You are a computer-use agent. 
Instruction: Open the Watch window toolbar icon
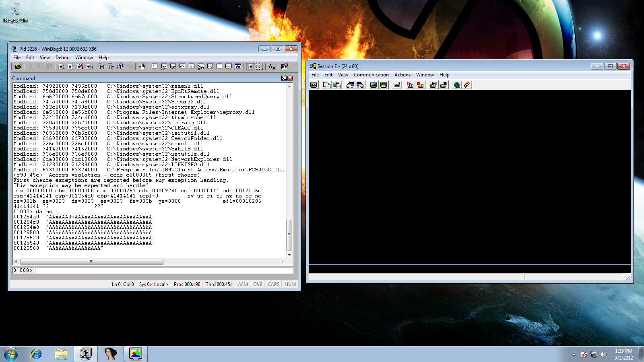pyautogui.click(x=164, y=66)
